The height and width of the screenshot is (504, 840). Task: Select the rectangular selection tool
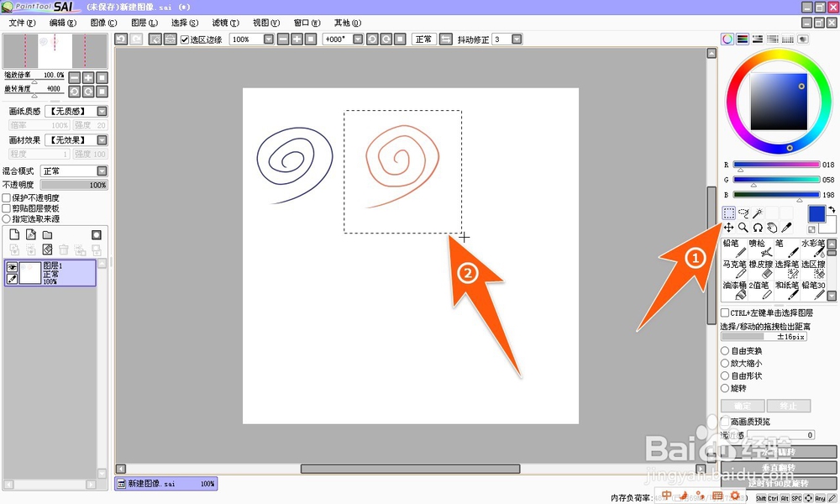[728, 213]
